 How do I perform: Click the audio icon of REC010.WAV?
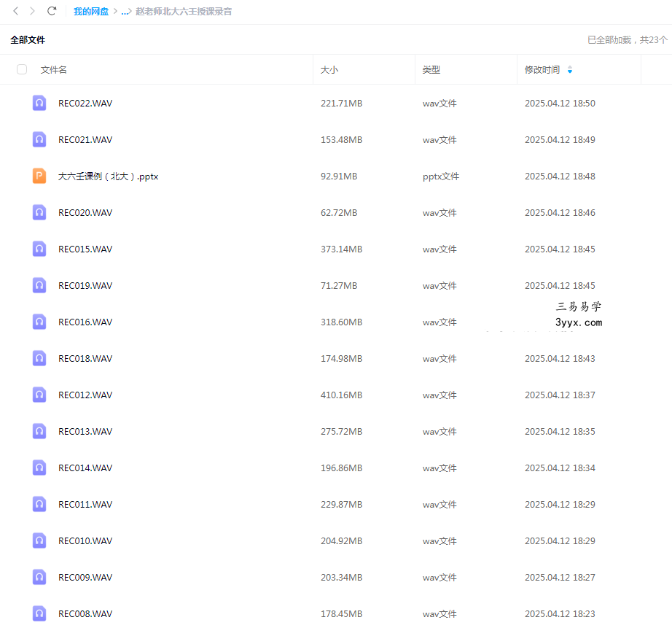pyautogui.click(x=39, y=540)
